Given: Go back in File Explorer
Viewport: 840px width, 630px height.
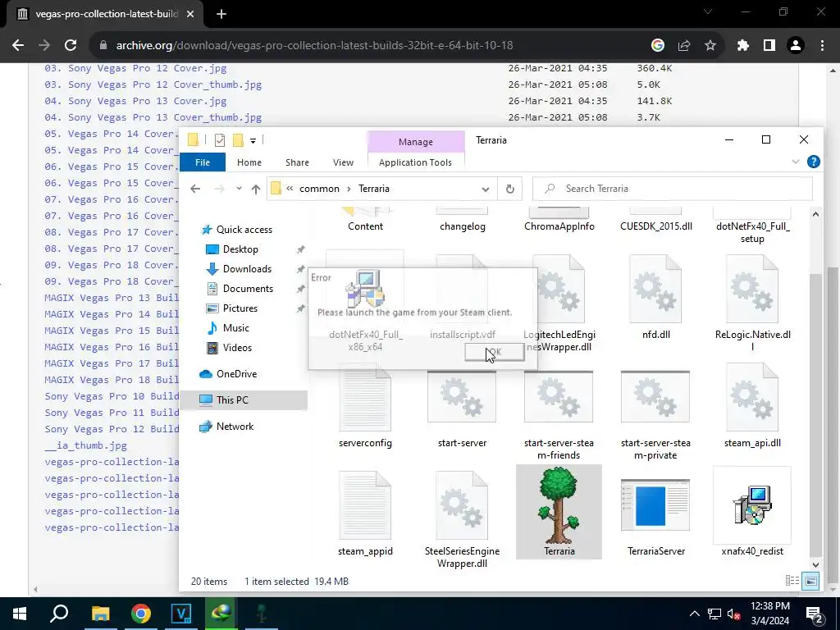Looking at the screenshot, I should [x=195, y=189].
